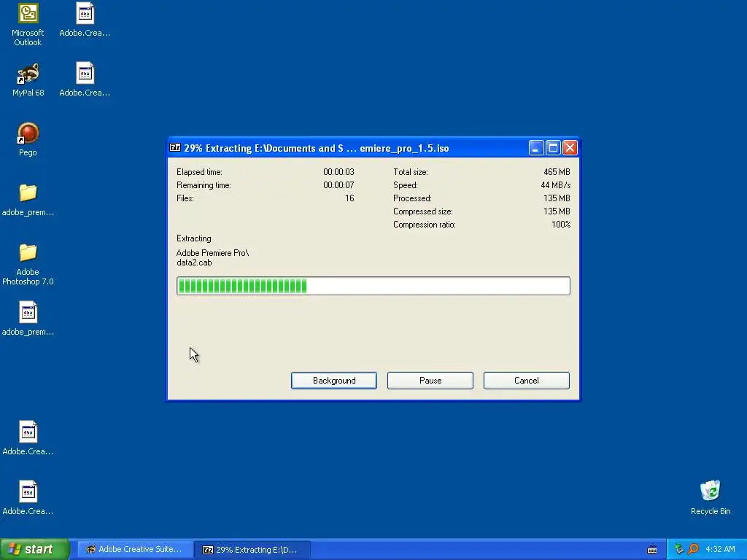Select the MyPal 68 browser shortcut
Viewport: 747px width, 560px height.
click(28, 80)
